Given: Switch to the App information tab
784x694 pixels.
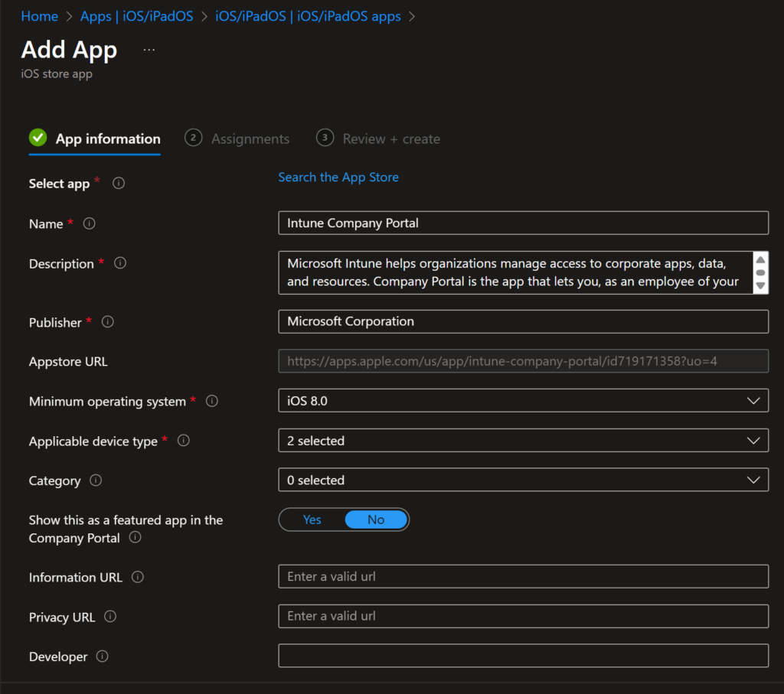Looking at the screenshot, I should point(94,139).
